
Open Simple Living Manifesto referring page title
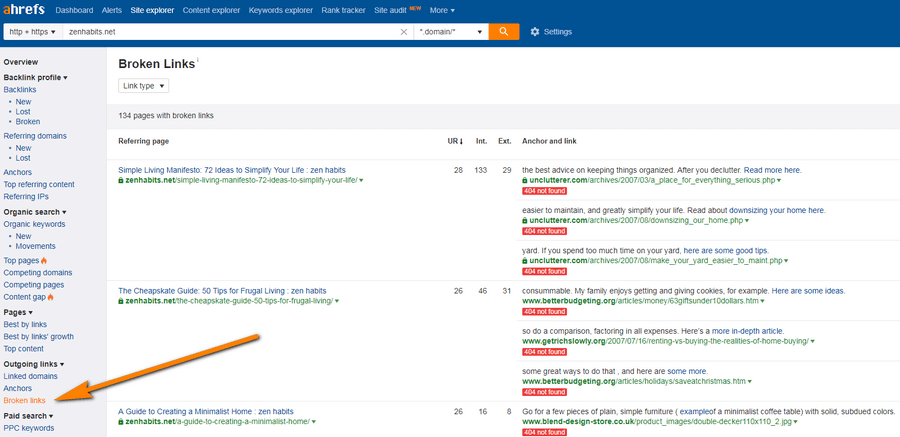coord(232,170)
